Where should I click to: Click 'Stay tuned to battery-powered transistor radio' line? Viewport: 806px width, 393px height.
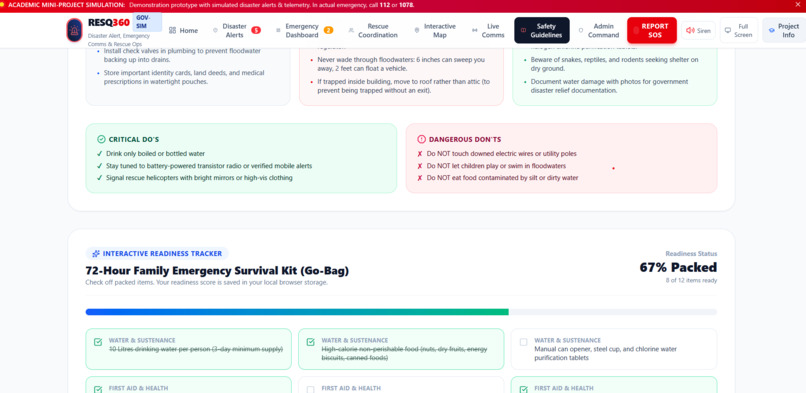(209, 166)
